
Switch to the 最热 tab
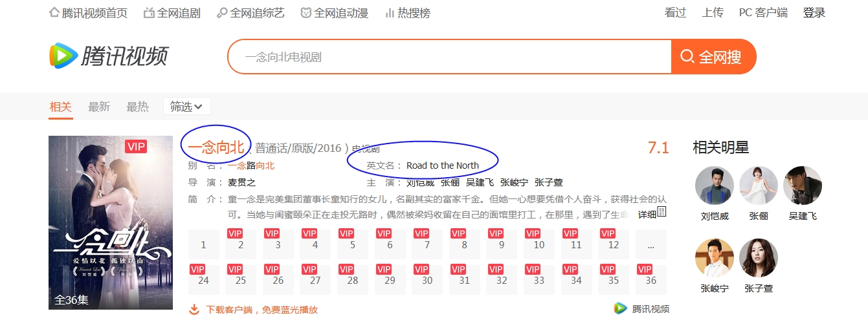(x=137, y=107)
